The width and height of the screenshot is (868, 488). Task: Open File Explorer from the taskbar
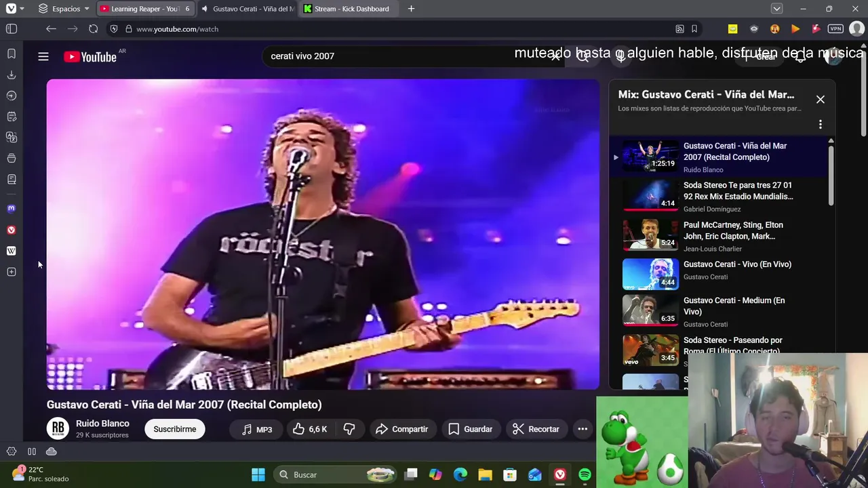click(x=485, y=474)
